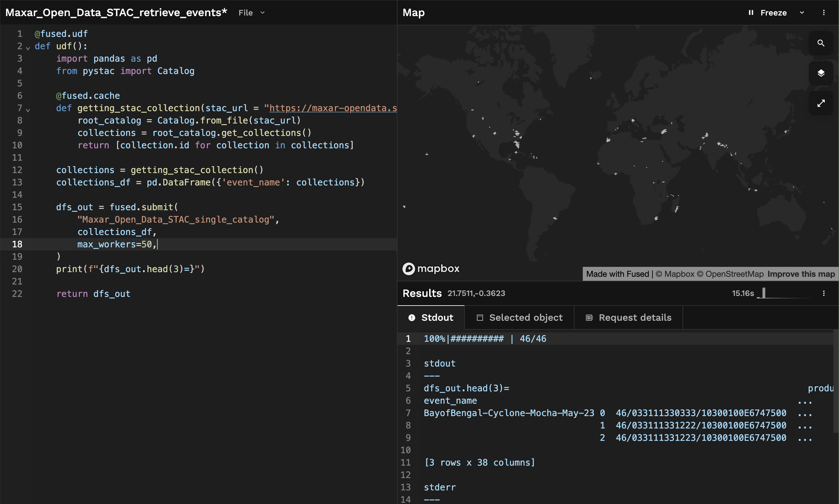This screenshot has width=839, height=504.
Task: Click the @fused.cache decorator text
Action: click(88, 96)
